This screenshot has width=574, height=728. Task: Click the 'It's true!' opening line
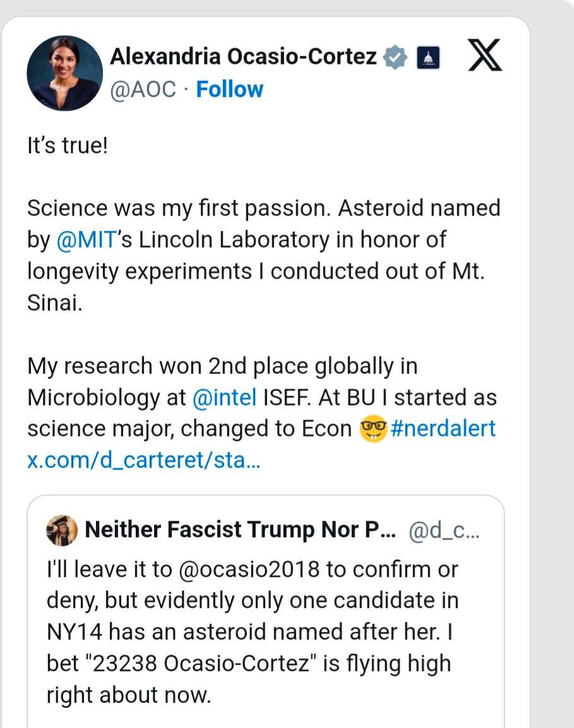coord(68,145)
